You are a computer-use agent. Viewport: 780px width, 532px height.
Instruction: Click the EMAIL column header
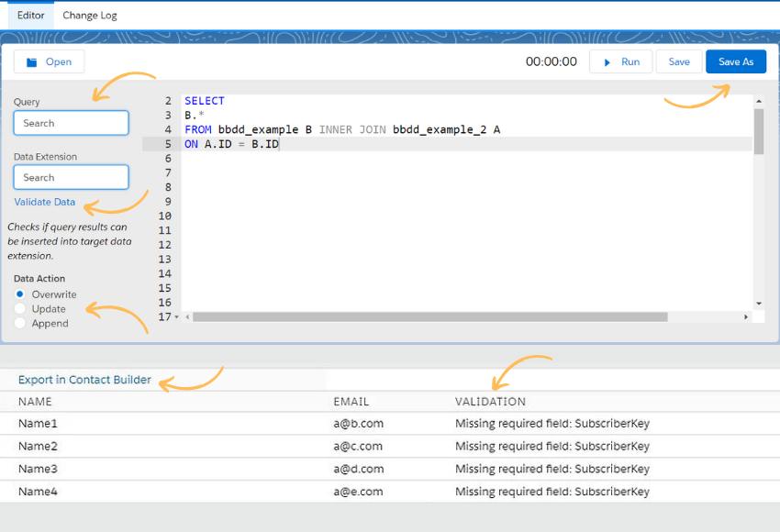[351, 401]
